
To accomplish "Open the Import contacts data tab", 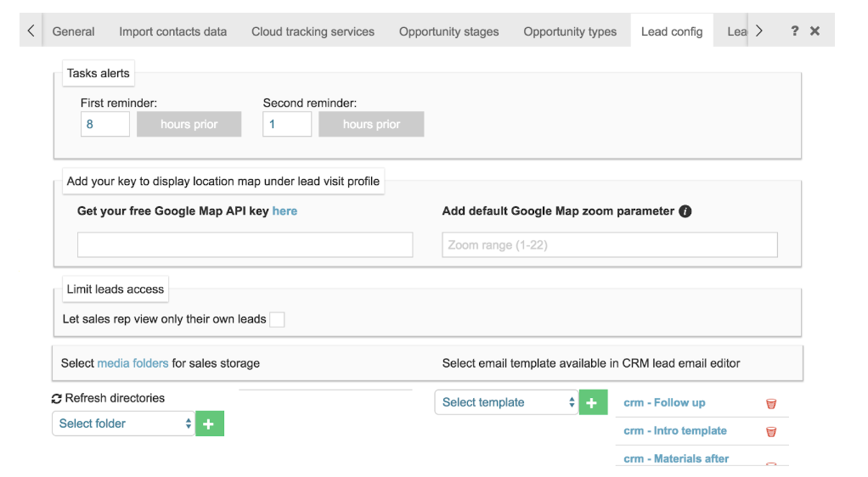I will (173, 31).
